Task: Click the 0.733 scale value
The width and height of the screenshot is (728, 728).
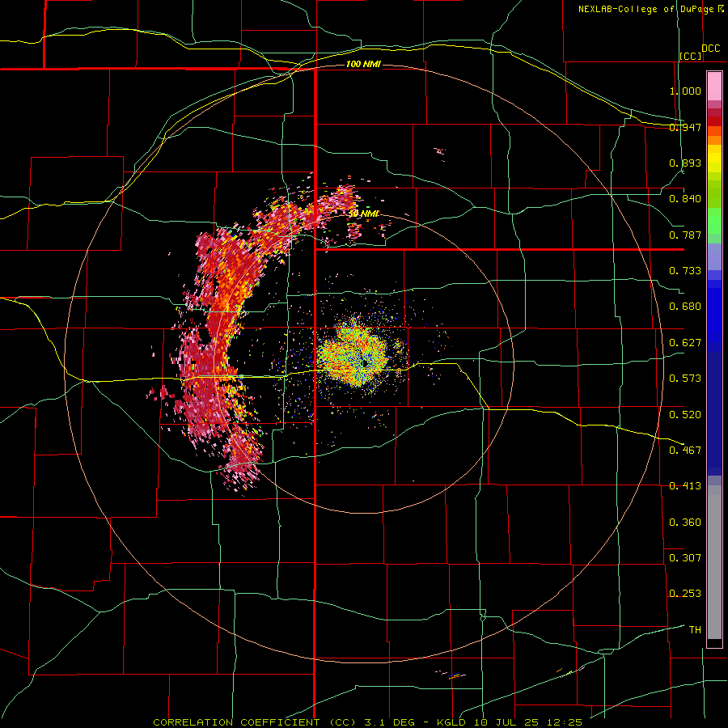Action: click(x=685, y=271)
